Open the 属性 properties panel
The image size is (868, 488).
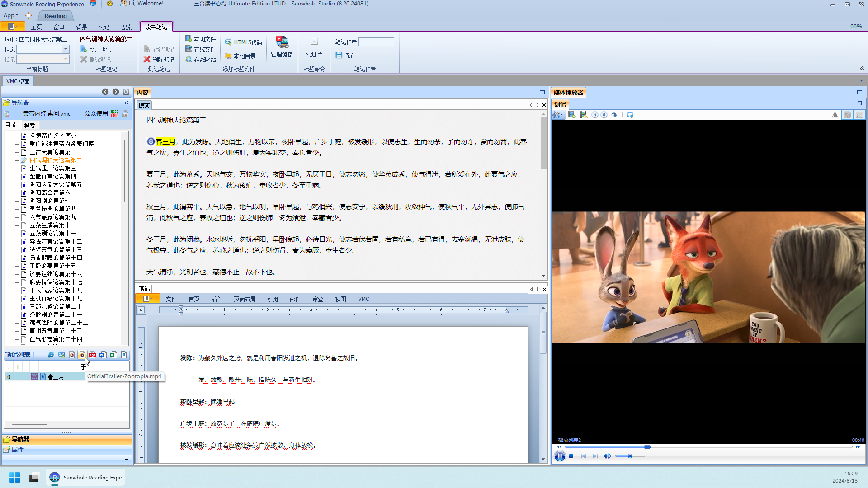click(66, 450)
